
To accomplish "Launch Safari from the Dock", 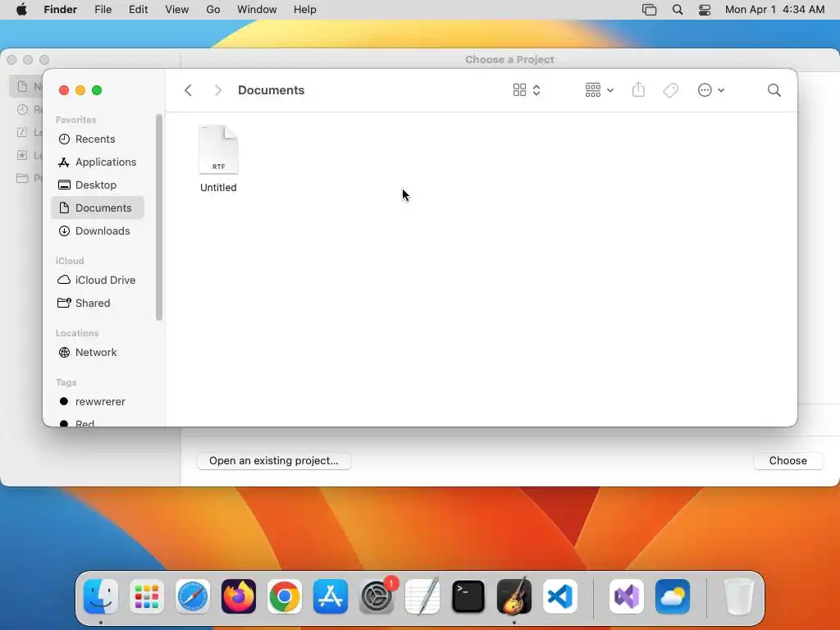I will coord(192,596).
